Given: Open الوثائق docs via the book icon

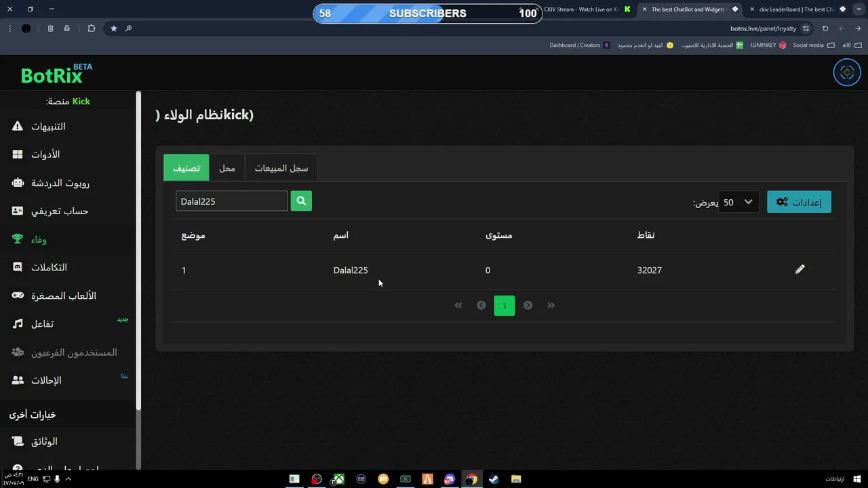Looking at the screenshot, I should tap(18, 441).
